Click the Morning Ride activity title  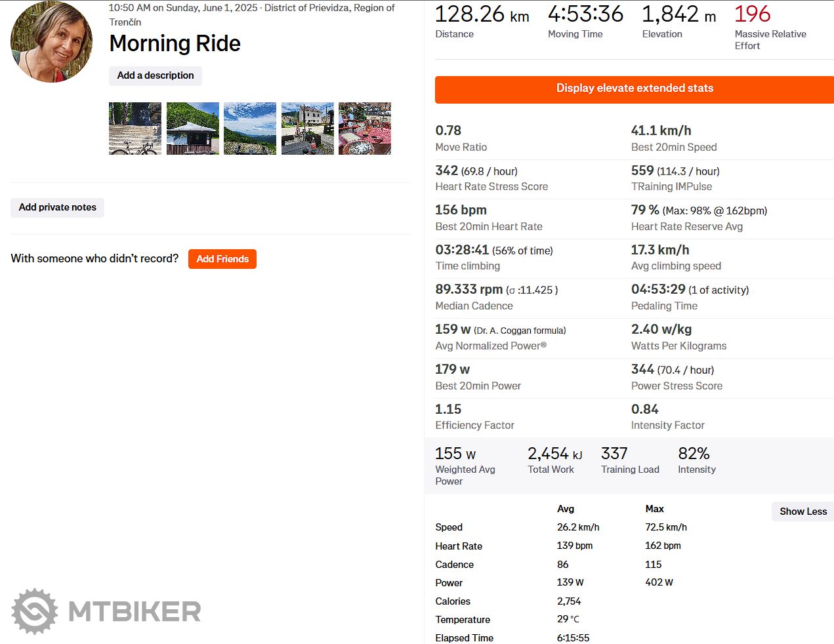pyautogui.click(x=175, y=43)
